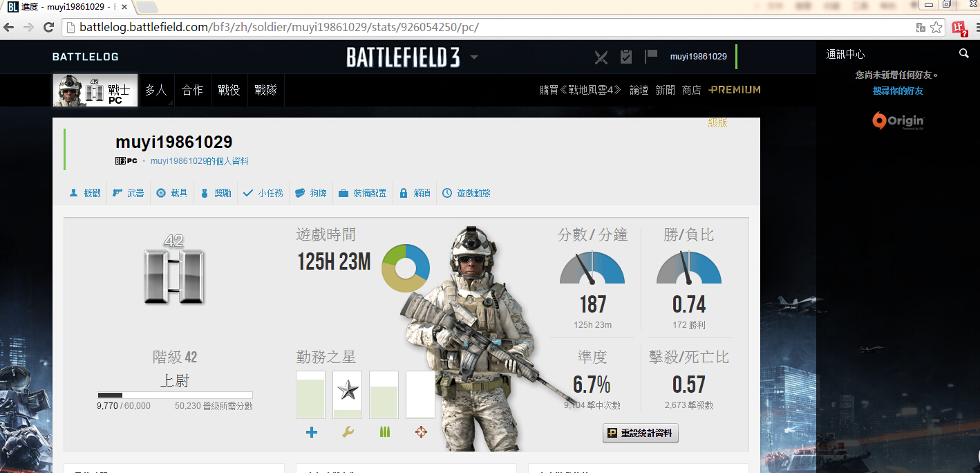
Task: Expand the Battlefield 3 game dropdown arrow
Action: [474, 57]
